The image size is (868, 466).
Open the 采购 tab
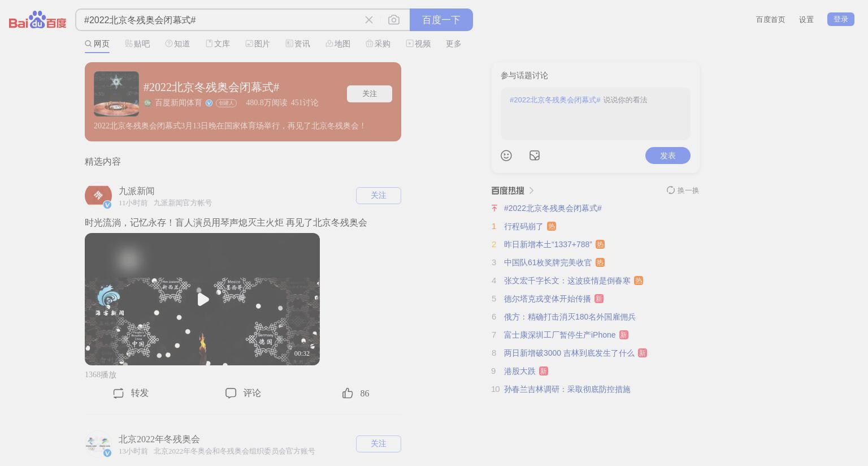point(378,44)
